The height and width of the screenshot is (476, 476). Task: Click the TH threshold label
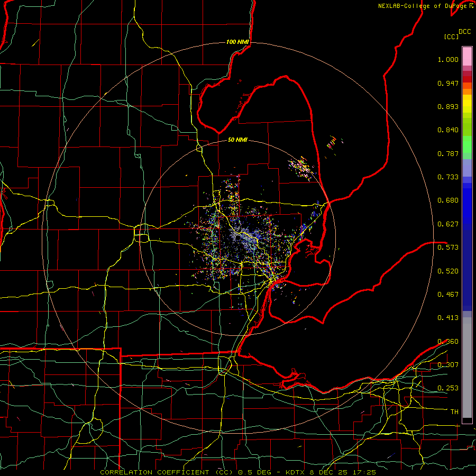[x=454, y=412]
